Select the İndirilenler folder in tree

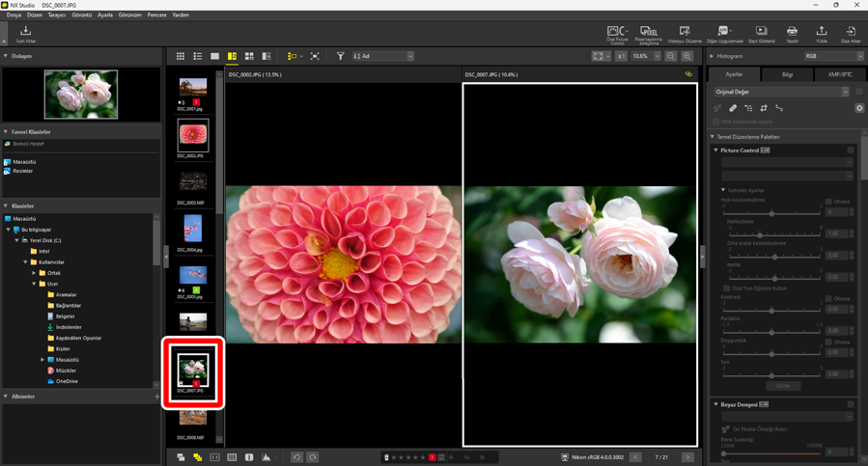pyautogui.click(x=68, y=327)
